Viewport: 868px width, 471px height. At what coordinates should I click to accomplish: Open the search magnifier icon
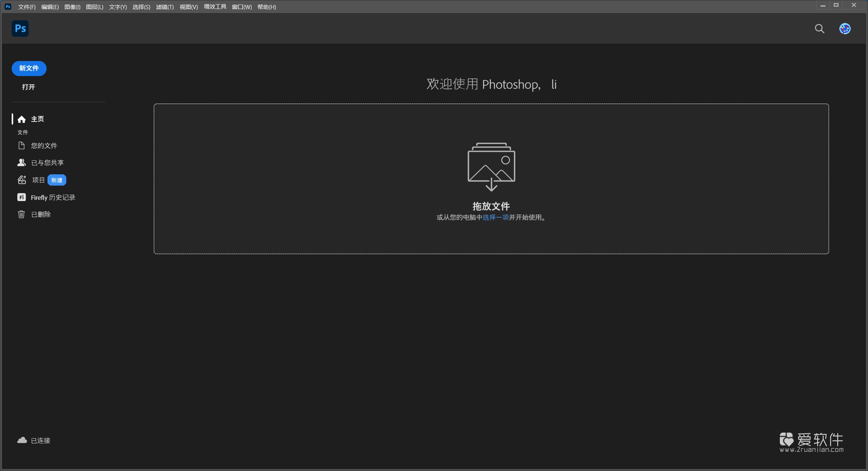819,29
